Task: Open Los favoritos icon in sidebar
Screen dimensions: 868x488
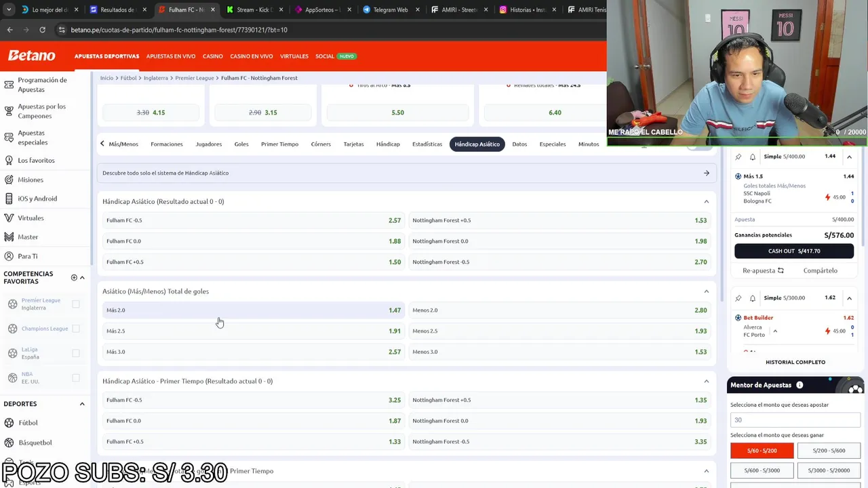Action: tap(9, 161)
